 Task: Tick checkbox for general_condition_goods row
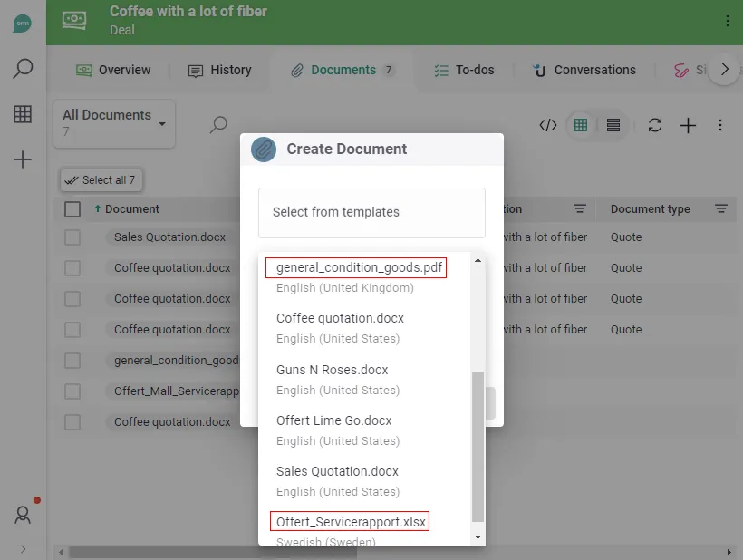[x=72, y=360]
